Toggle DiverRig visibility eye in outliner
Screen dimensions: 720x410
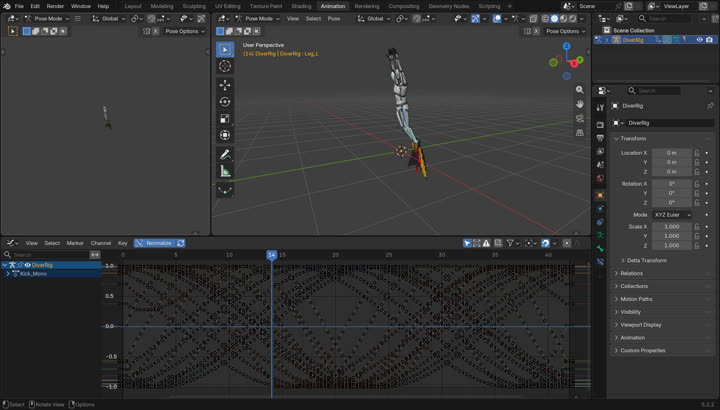pos(699,40)
